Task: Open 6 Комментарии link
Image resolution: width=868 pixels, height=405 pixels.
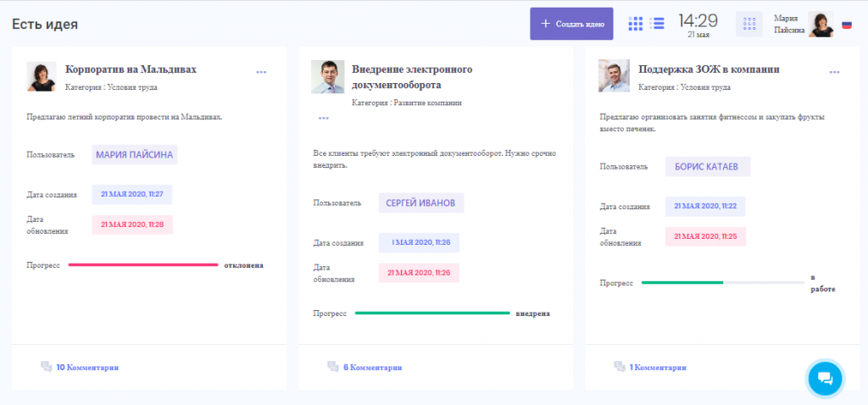Action: tap(373, 368)
